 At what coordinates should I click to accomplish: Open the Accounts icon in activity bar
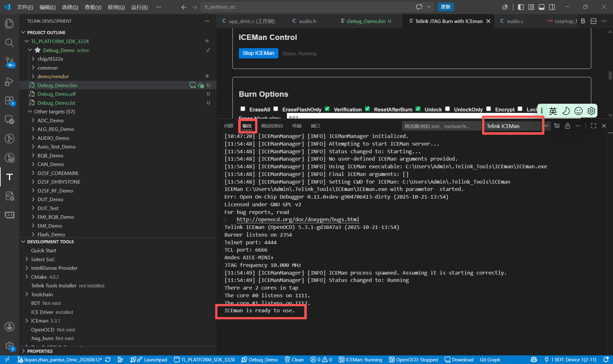tap(10, 327)
